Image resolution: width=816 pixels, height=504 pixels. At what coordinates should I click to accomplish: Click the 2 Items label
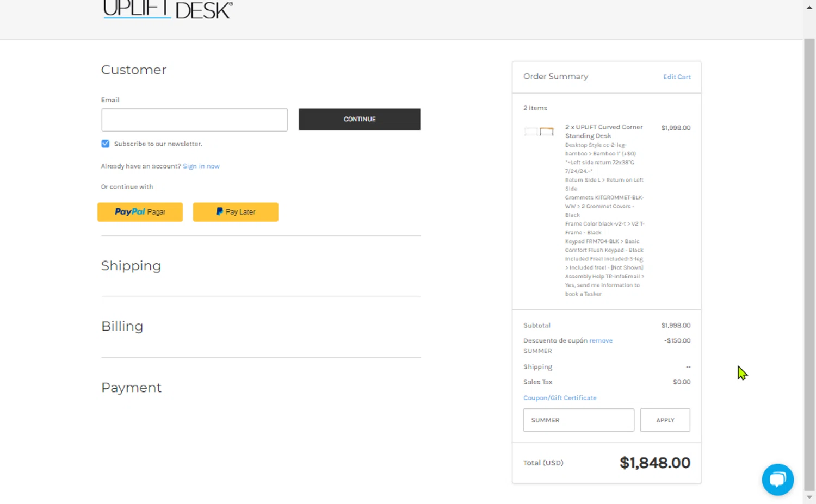point(535,108)
